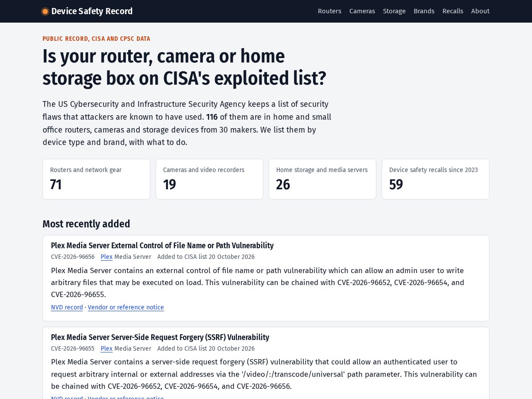Image resolution: width=532 pixels, height=399 pixels.
Task: Click the External Control of File Name vulnerability title
Action: [x=162, y=246]
